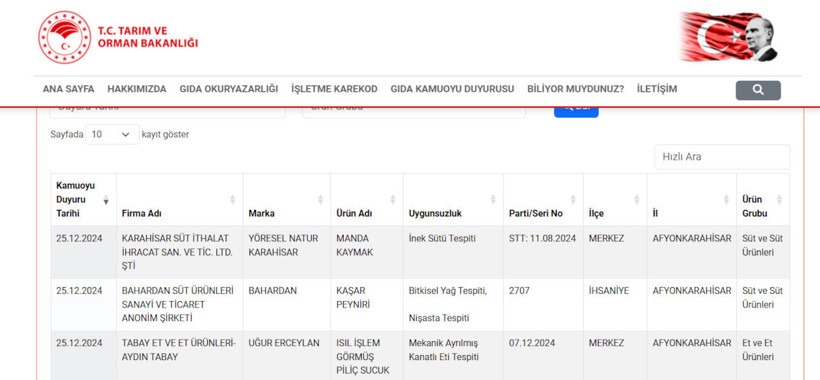
Task: Open the HAKKIMIZDA menu item
Action: [x=137, y=89]
